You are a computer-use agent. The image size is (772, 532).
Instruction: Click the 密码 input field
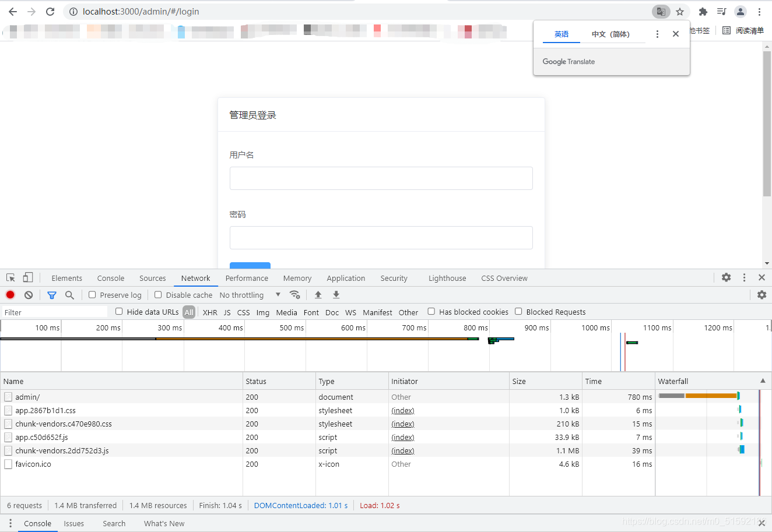click(381, 238)
